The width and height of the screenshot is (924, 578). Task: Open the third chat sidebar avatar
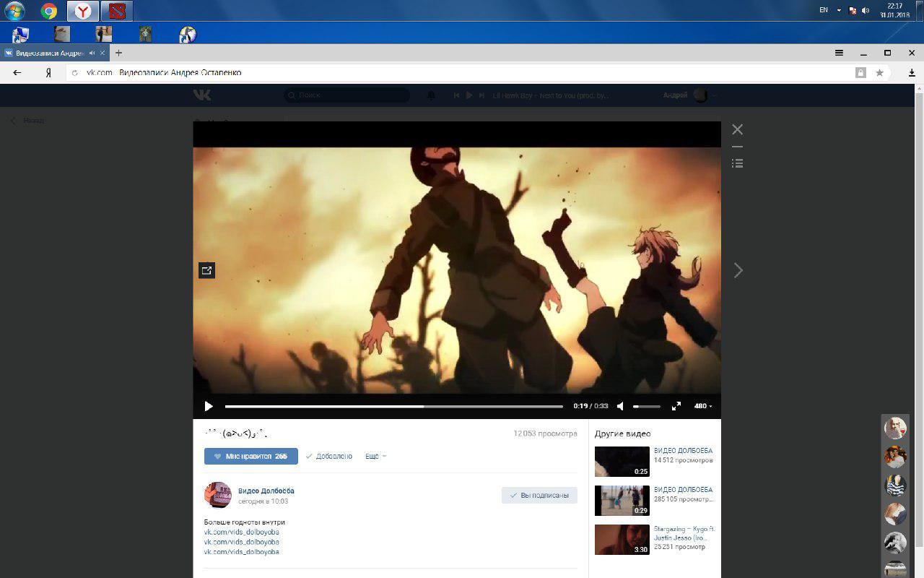coord(896,485)
